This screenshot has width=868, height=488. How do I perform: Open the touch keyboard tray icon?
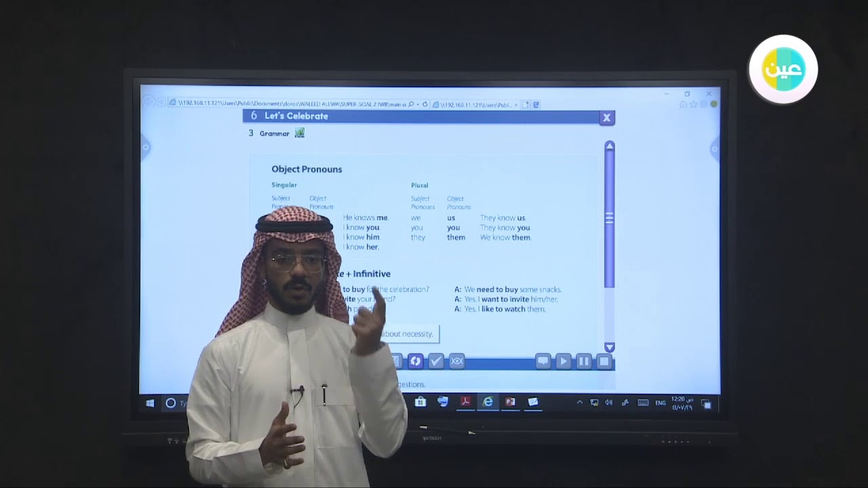(x=643, y=403)
